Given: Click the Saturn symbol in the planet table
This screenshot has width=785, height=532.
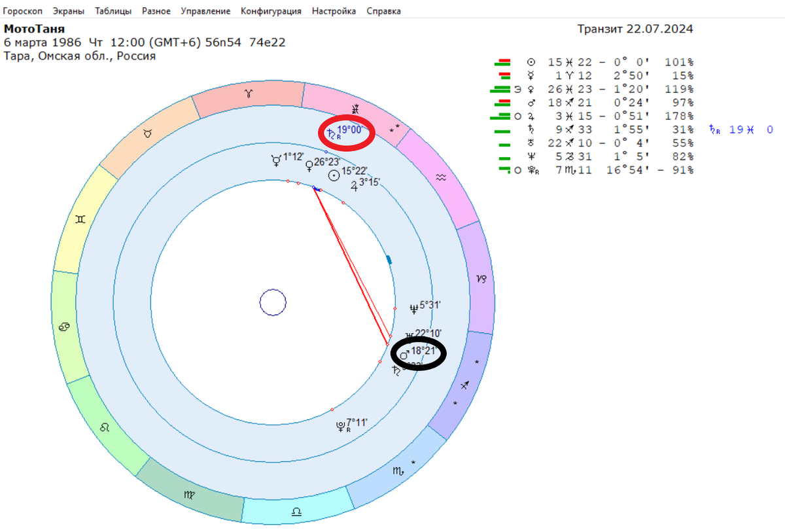Looking at the screenshot, I should tap(531, 130).
